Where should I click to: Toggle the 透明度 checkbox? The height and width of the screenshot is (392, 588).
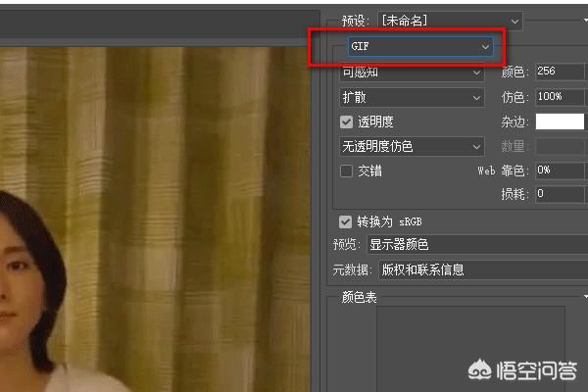point(347,122)
